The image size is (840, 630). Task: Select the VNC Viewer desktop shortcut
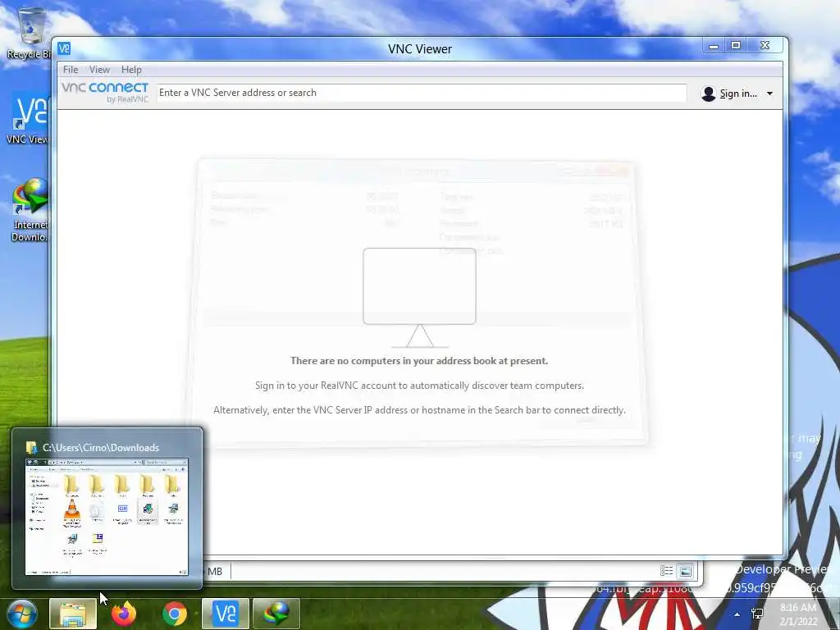tap(28, 118)
